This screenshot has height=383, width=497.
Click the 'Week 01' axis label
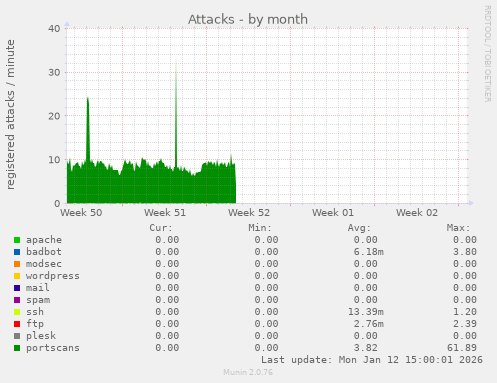[x=333, y=213]
